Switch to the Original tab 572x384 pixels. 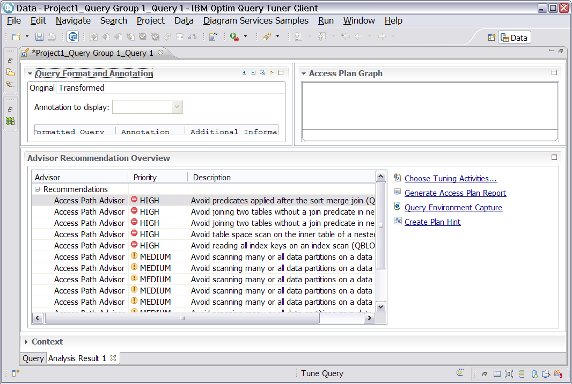tap(42, 88)
